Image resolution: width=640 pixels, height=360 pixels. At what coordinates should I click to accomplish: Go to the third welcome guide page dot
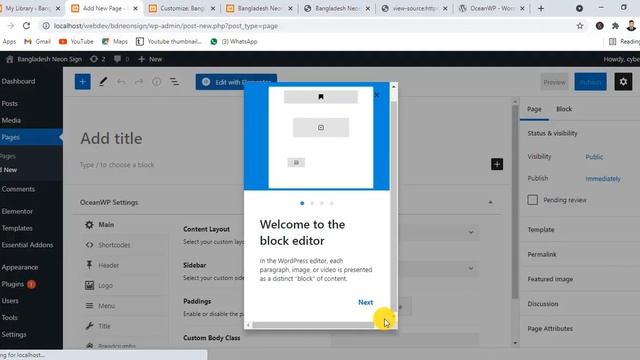tap(322, 203)
